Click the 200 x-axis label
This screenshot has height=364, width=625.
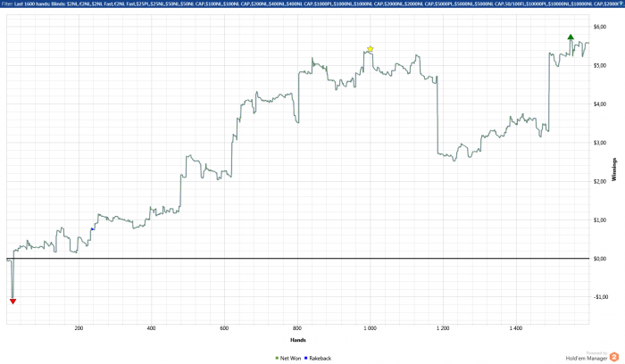(x=79, y=328)
